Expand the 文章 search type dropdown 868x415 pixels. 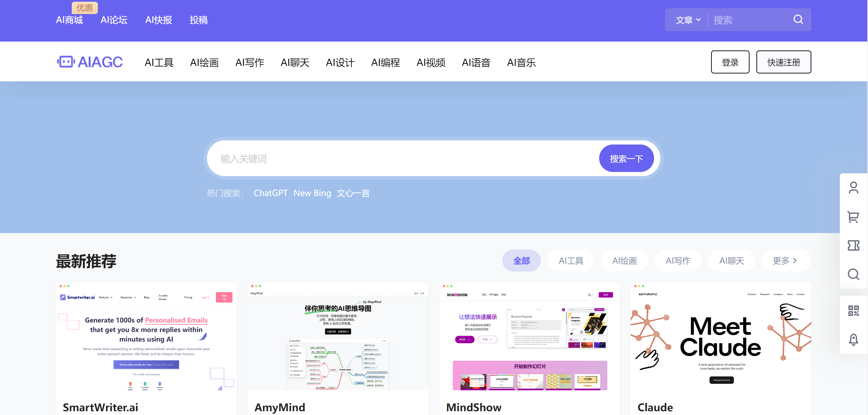pos(688,20)
